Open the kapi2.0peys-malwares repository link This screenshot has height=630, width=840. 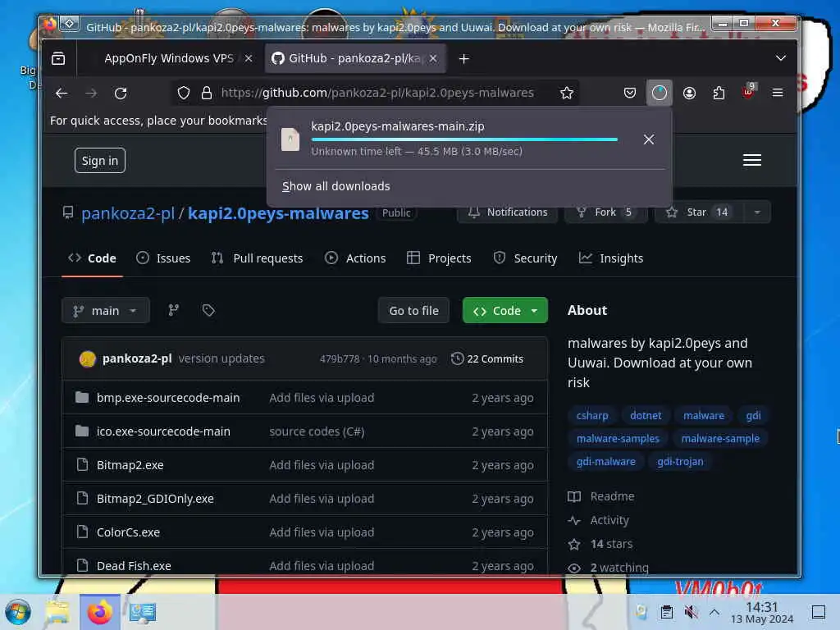click(x=279, y=213)
